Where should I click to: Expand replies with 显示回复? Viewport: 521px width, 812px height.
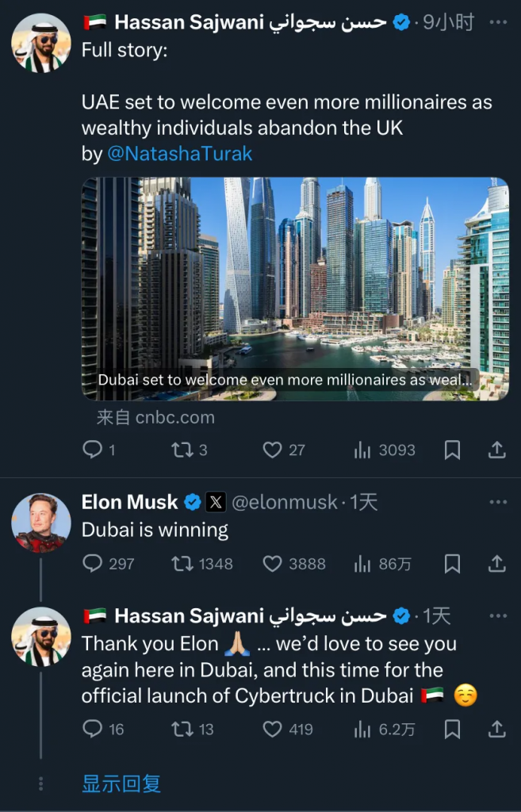click(121, 784)
